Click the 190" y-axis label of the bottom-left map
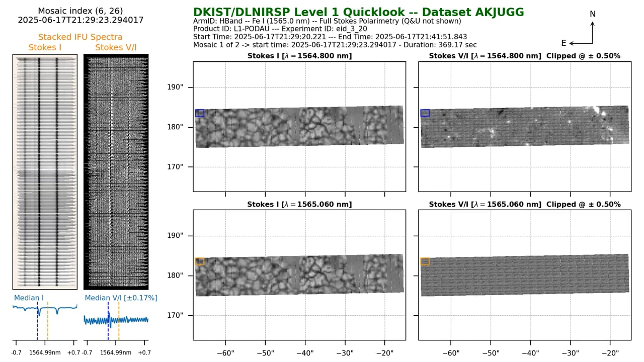Screen dimensions: 644x362 pyautogui.click(x=175, y=236)
